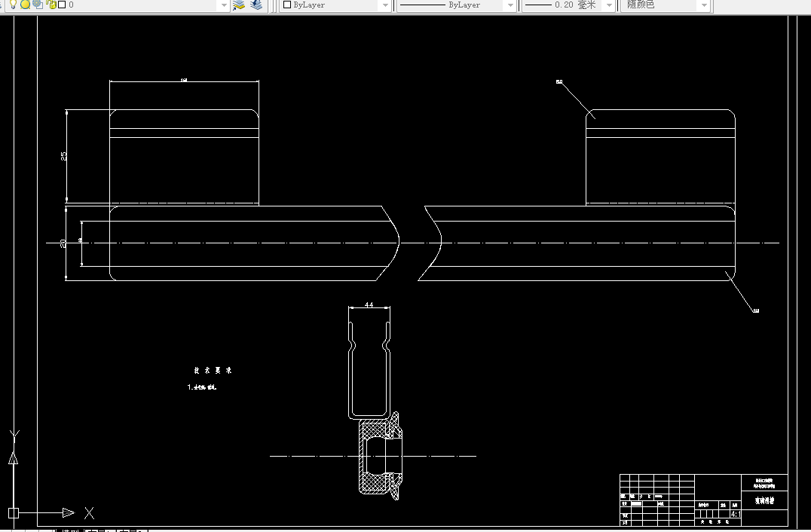This screenshot has width=811, height=532.
Task: Open the ByLayer linetype dropdown
Action: point(510,5)
